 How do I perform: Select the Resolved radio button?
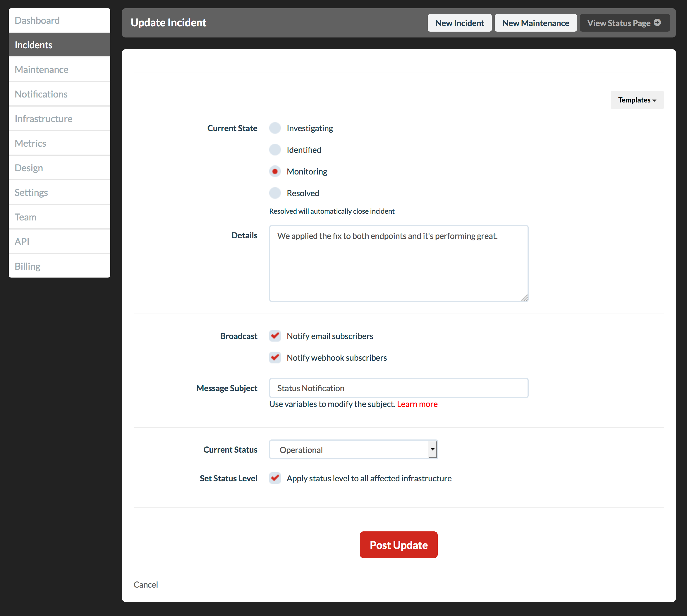pyautogui.click(x=275, y=193)
